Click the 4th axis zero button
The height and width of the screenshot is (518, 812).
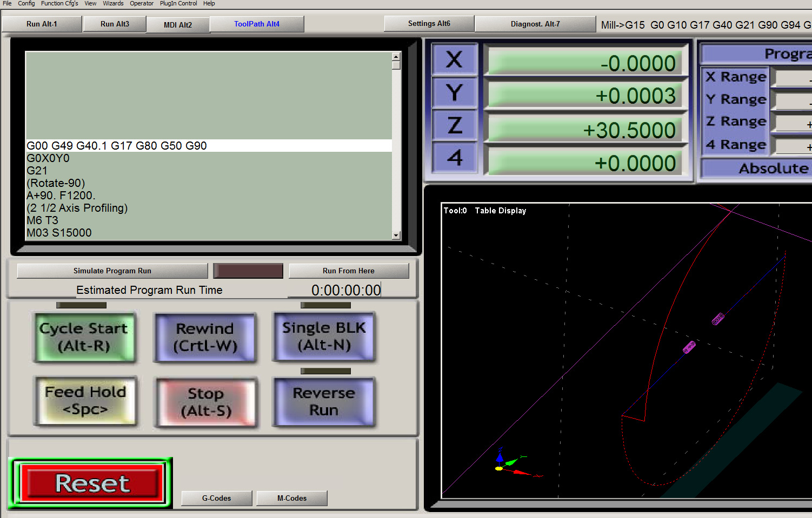click(455, 158)
